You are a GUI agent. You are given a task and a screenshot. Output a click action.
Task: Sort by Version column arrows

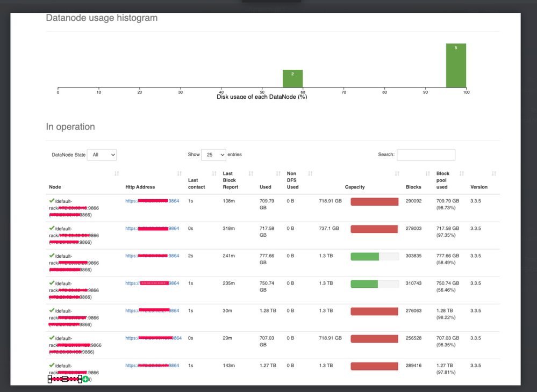[x=494, y=174]
